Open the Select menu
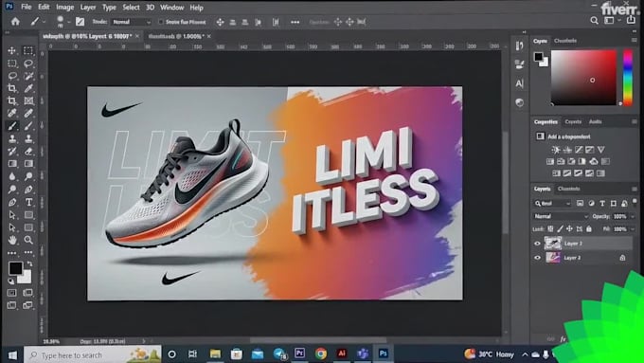 pos(131,7)
